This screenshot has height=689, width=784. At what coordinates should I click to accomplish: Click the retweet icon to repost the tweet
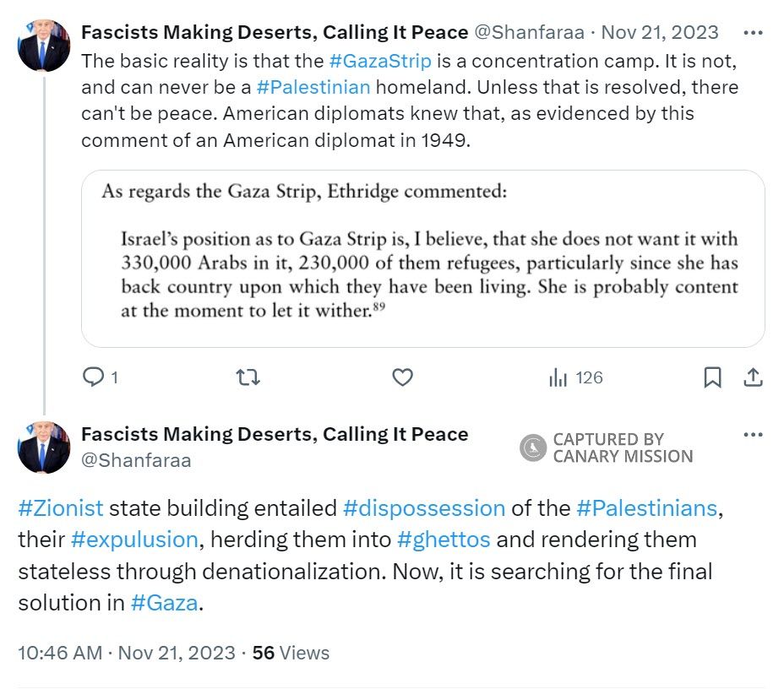pyautogui.click(x=247, y=378)
